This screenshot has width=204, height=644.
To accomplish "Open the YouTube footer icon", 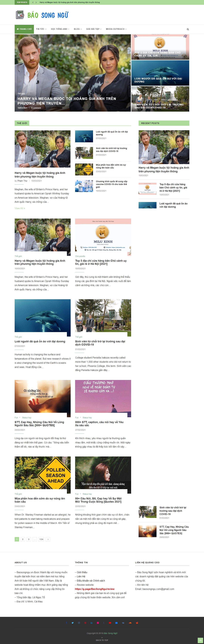I will tap(110, 623).
